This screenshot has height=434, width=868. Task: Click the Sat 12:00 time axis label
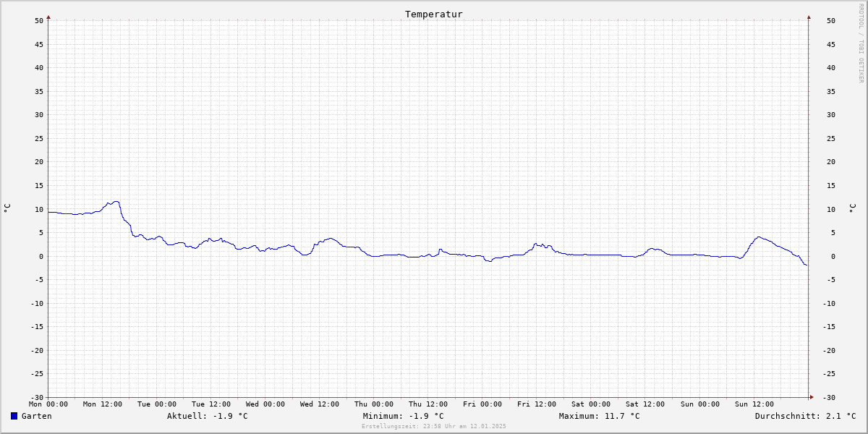[x=645, y=404]
